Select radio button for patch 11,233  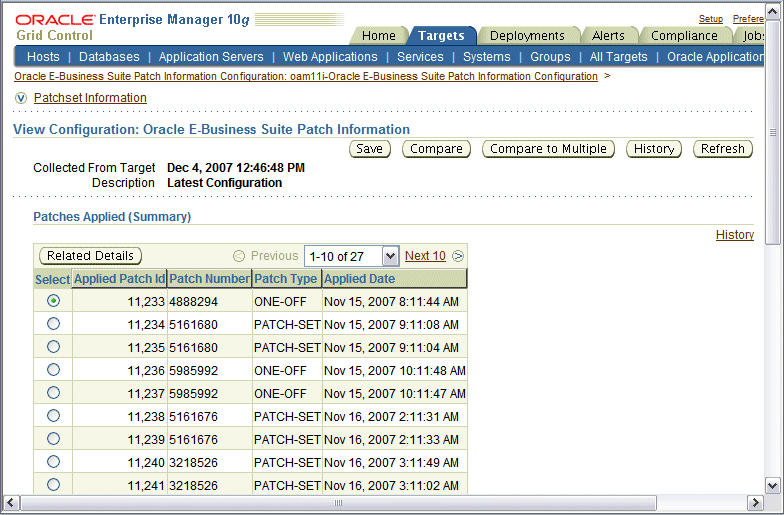[x=53, y=300]
